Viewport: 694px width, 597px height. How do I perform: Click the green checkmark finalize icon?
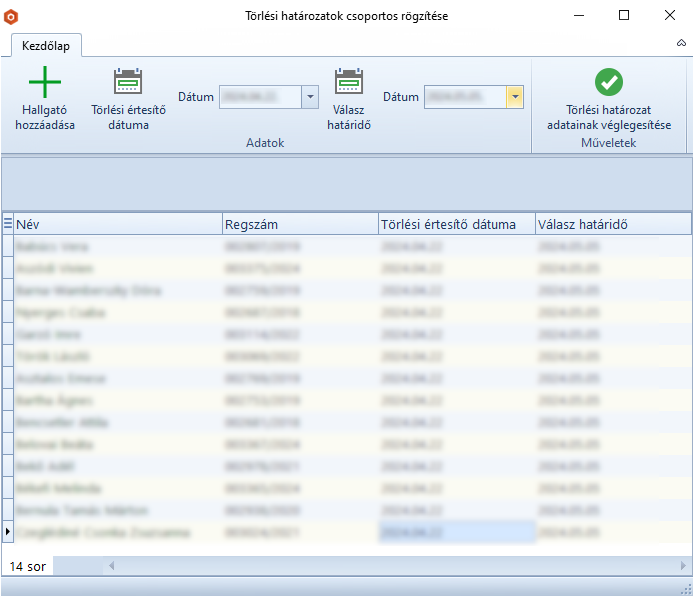point(608,83)
